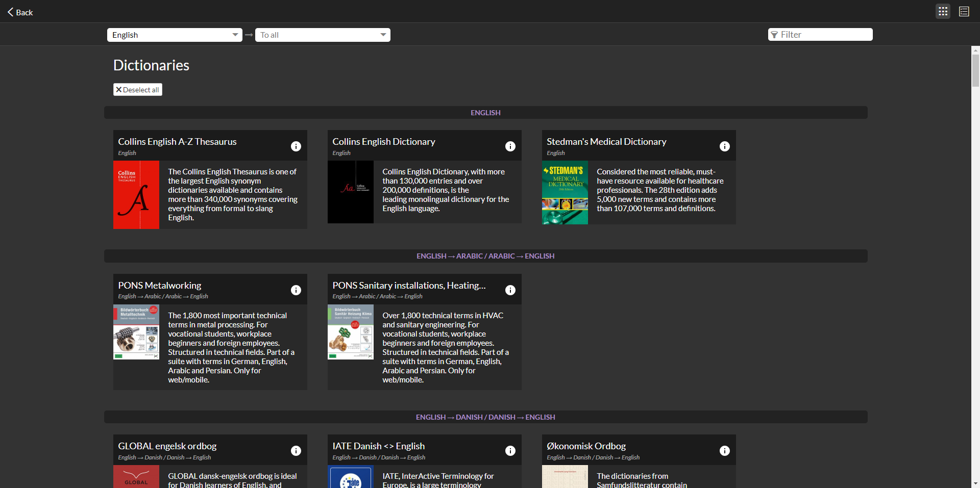
Task: Click the Collins Thesaurus cover thumbnail
Action: [x=136, y=195]
